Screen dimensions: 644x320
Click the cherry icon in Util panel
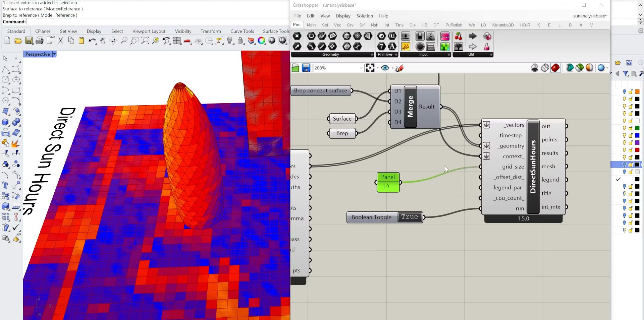coord(458,36)
